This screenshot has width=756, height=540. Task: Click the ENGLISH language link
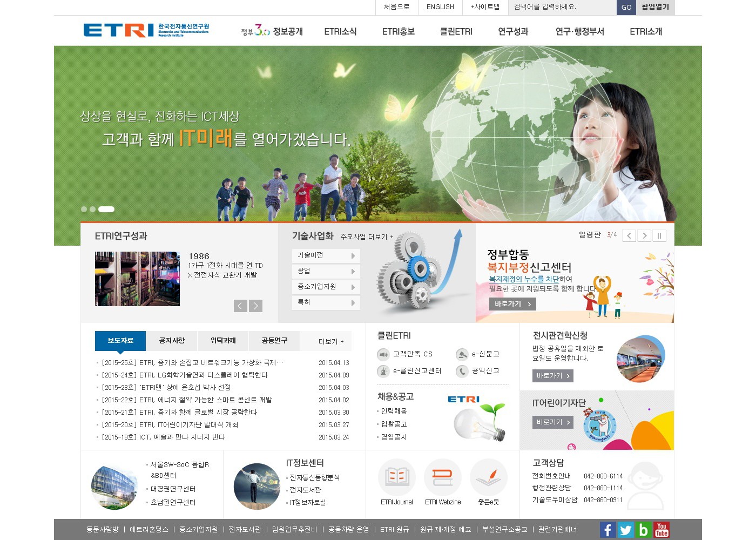440,7
